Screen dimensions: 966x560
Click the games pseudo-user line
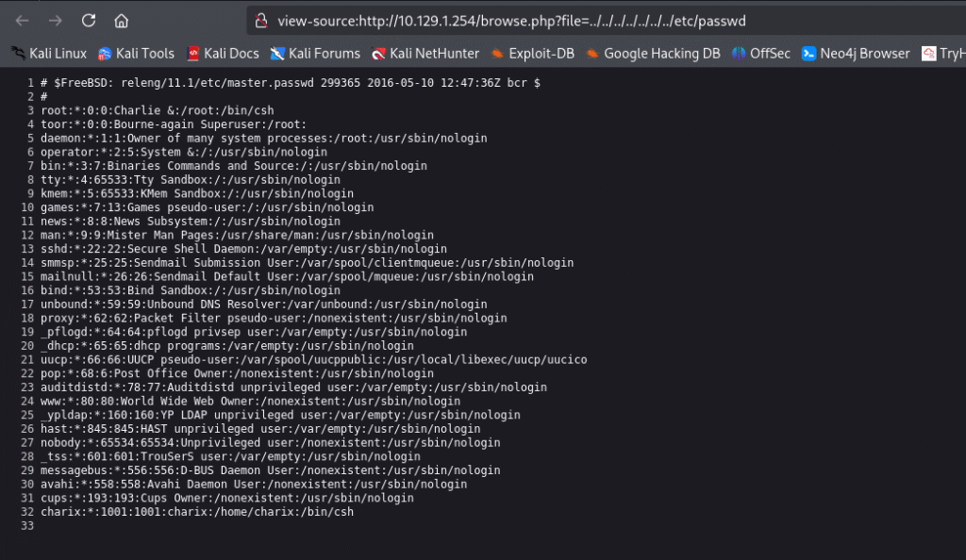pyautogui.click(x=207, y=207)
